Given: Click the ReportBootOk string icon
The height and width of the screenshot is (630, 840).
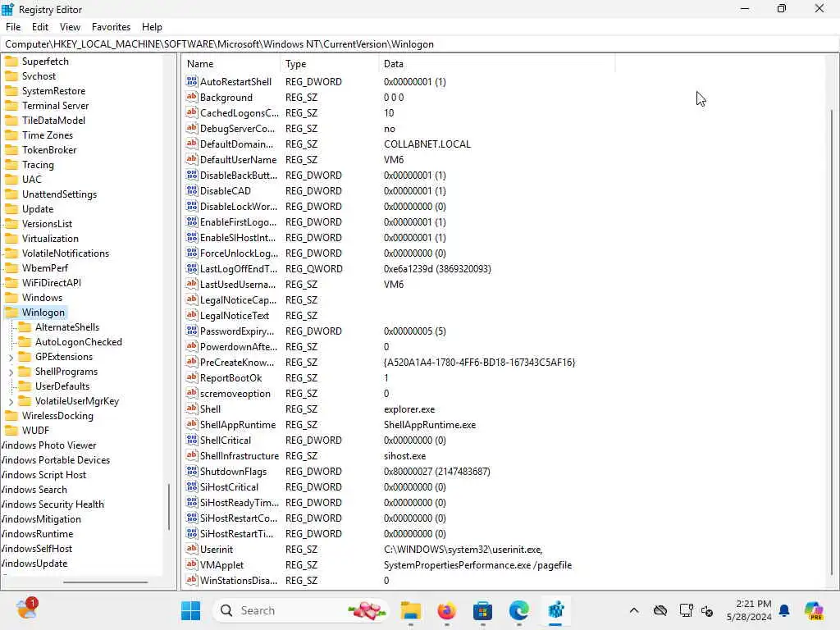Looking at the screenshot, I should pyautogui.click(x=192, y=377).
